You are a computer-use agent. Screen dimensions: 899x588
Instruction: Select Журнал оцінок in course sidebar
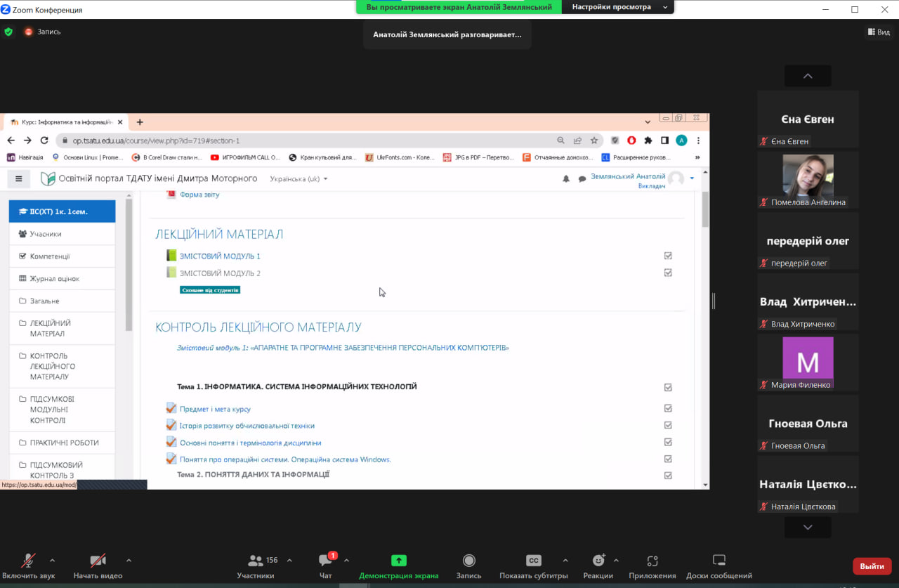(x=54, y=279)
